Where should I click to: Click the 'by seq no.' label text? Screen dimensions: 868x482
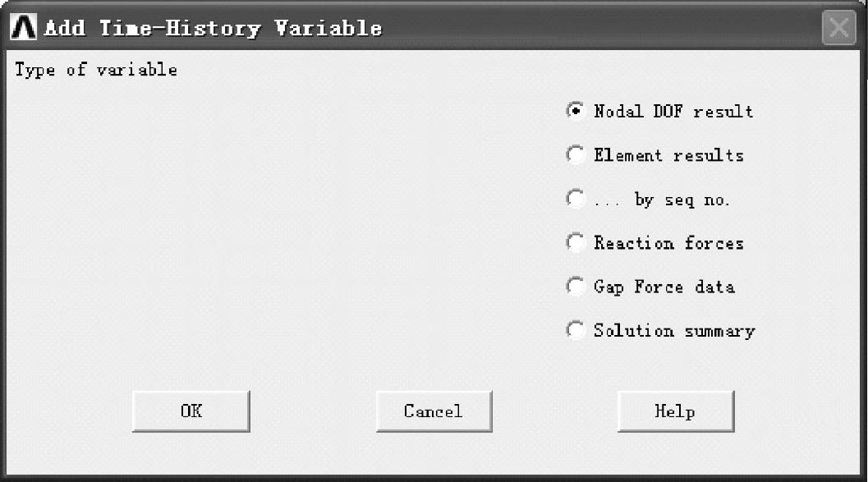click(682, 200)
